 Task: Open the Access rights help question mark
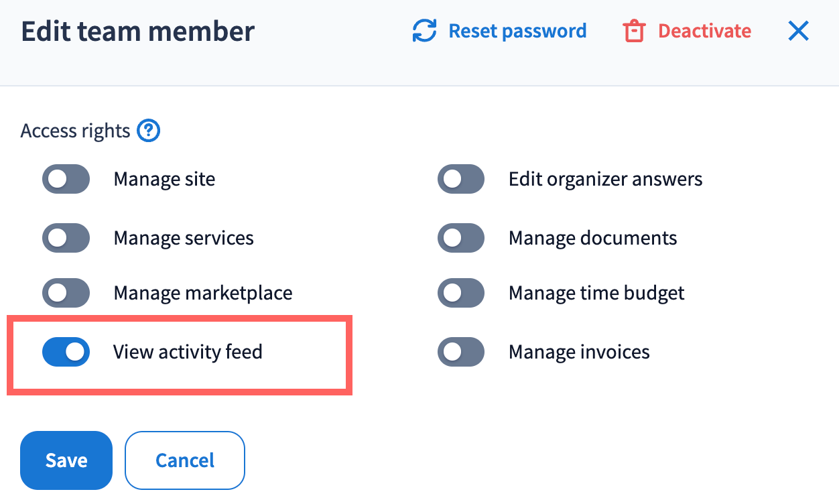[148, 131]
